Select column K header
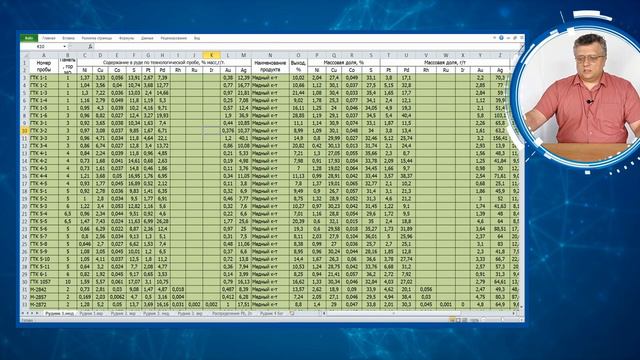The width and height of the screenshot is (640, 360). 211,55
